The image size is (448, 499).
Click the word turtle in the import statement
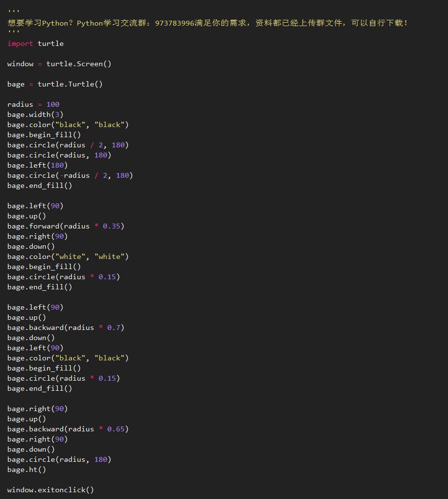[51, 43]
